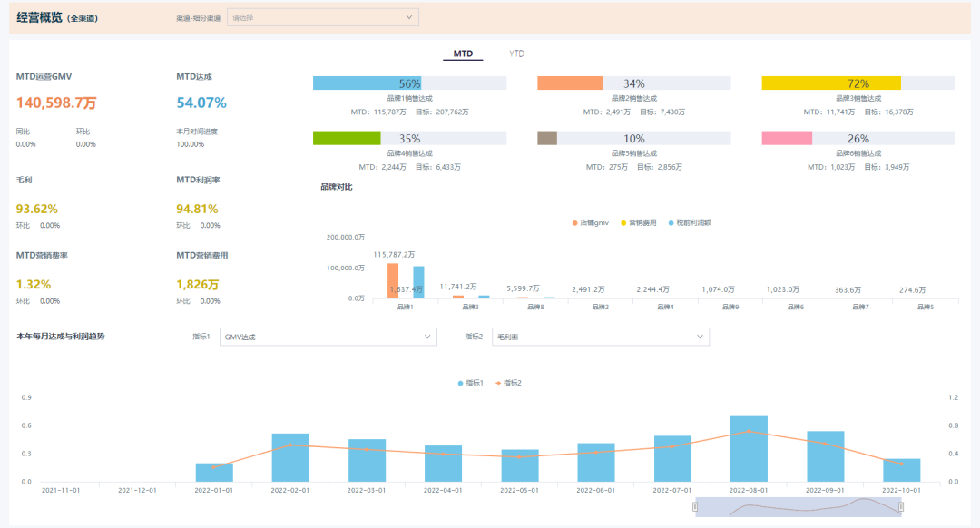Click the date zoom slider's shaded range
Viewport: 980px width, 528px height.
pos(799,507)
